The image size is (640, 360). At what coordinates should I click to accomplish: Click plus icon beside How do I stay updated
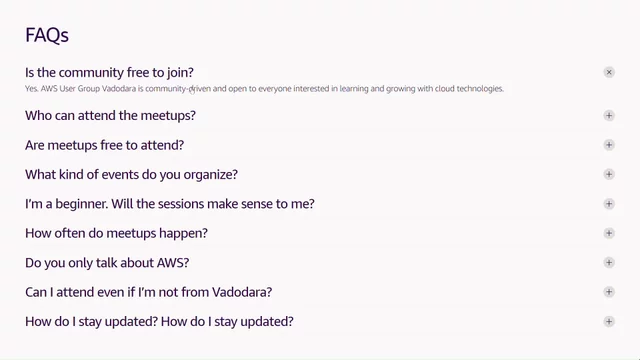click(x=609, y=321)
